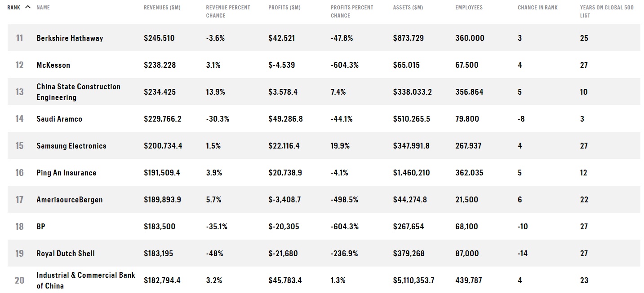This screenshot has width=644, height=293.
Task: Open the AmerisourceBergen company link
Action: (x=70, y=200)
